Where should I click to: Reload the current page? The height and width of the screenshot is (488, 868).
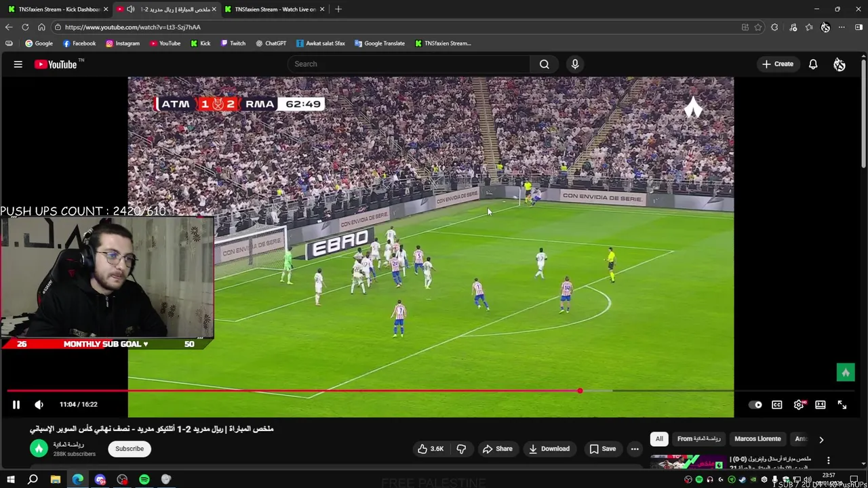tap(25, 27)
